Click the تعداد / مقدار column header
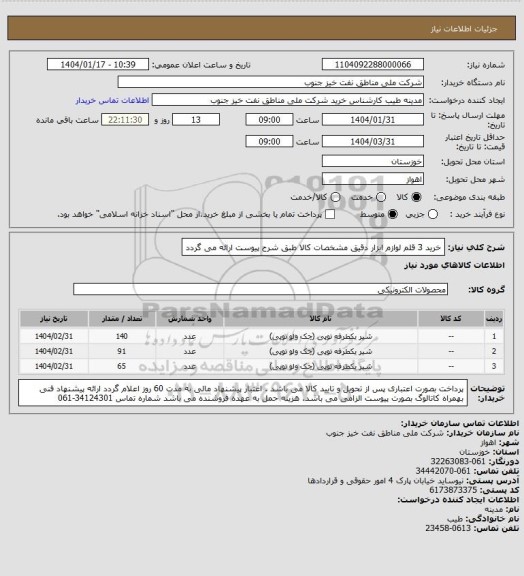Screen dimensions: 524x576 click(x=122, y=318)
